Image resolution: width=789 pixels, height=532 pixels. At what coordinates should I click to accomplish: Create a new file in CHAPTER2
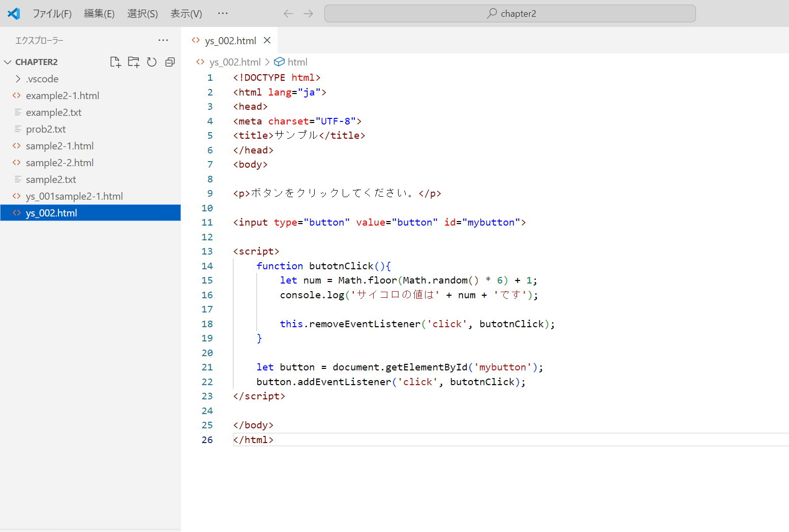click(x=115, y=62)
